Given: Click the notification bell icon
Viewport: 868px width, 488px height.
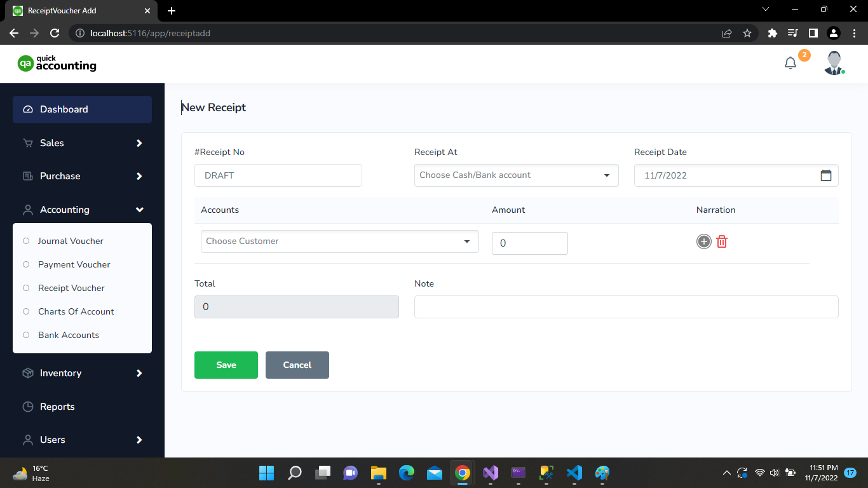Looking at the screenshot, I should click(x=790, y=63).
